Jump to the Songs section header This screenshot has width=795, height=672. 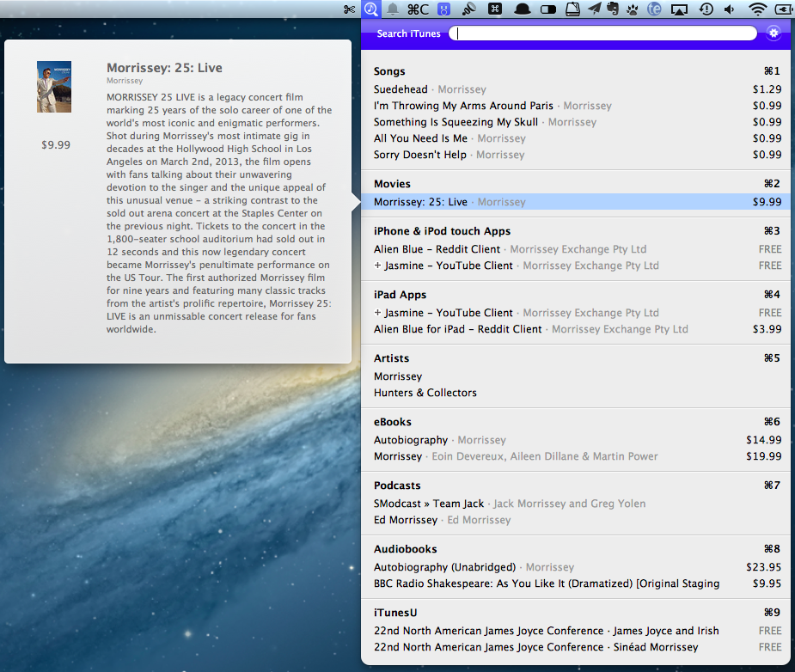click(389, 71)
